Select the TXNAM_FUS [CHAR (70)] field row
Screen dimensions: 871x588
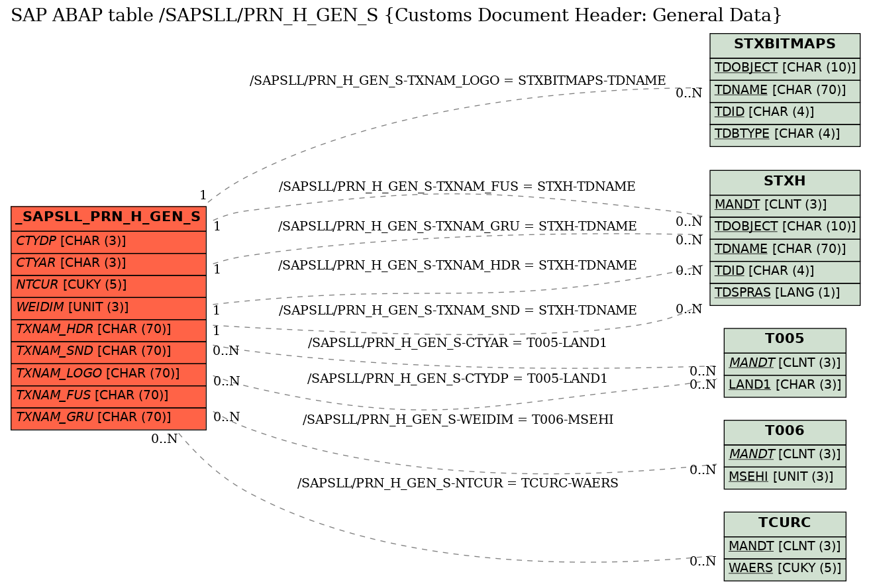[x=109, y=396]
